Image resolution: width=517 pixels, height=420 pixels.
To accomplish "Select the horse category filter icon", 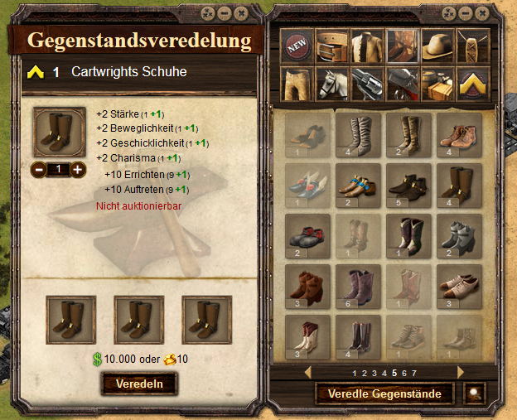I will click(332, 84).
